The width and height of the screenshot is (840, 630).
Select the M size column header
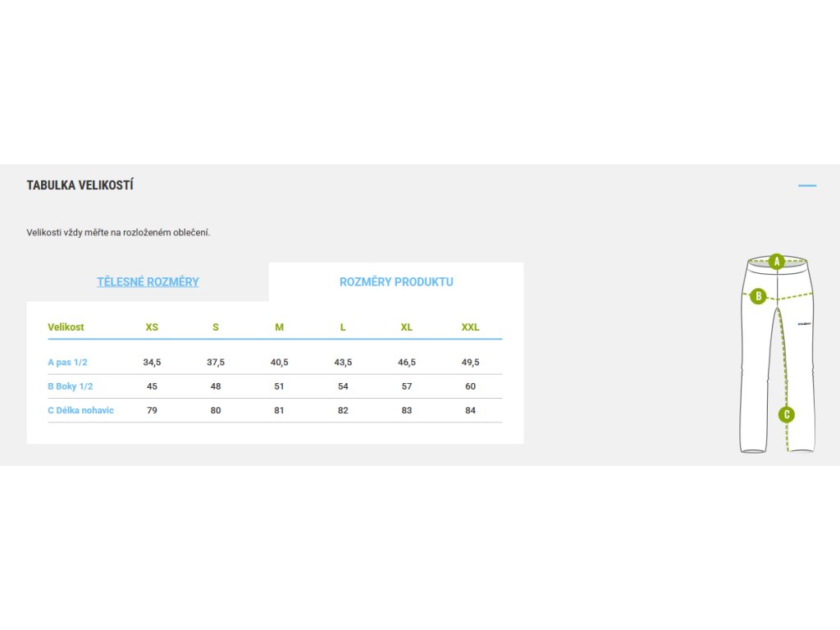point(279,326)
